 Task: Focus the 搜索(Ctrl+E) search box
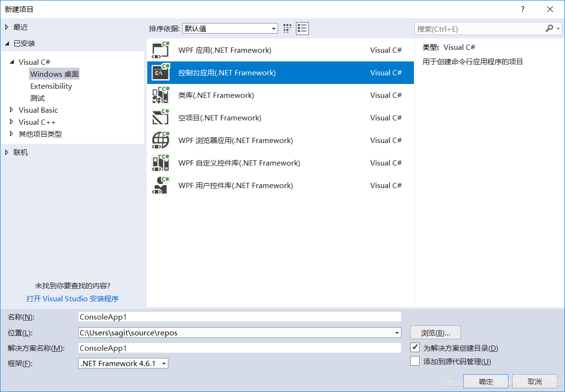click(x=480, y=29)
